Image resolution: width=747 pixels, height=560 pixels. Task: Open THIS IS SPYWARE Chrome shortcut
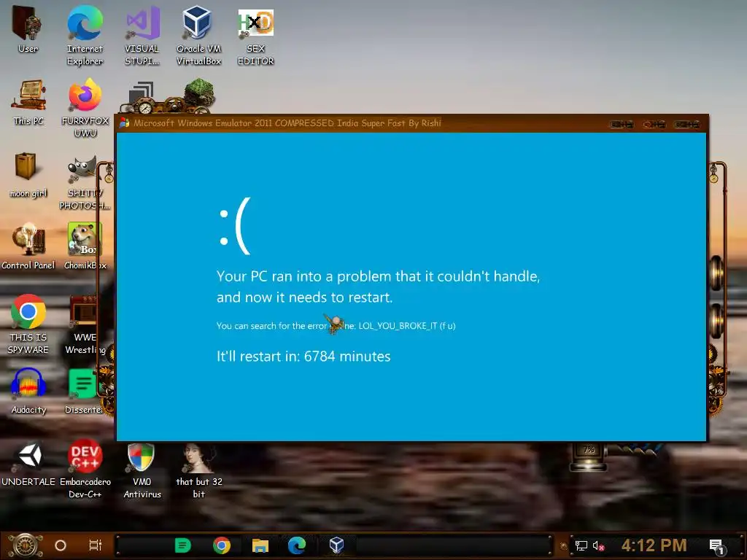pyautogui.click(x=28, y=324)
